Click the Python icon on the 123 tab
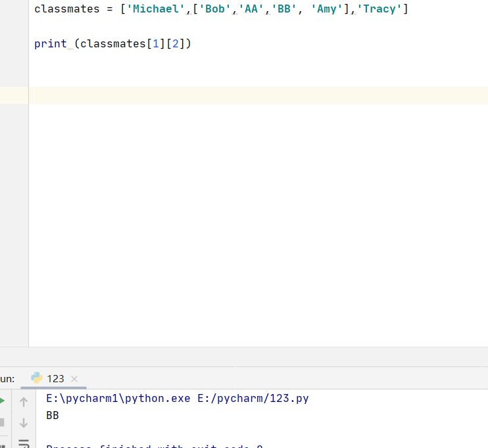The height and width of the screenshot is (448, 488). click(37, 378)
